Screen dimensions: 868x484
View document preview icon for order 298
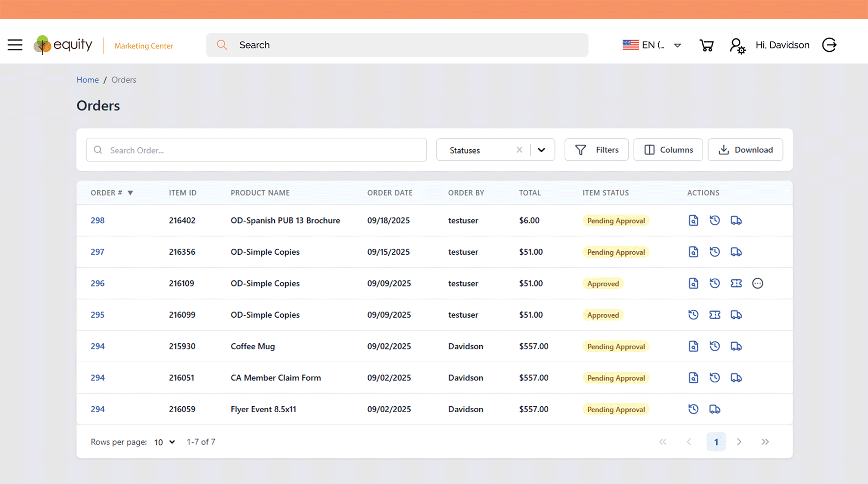tap(693, 220)
